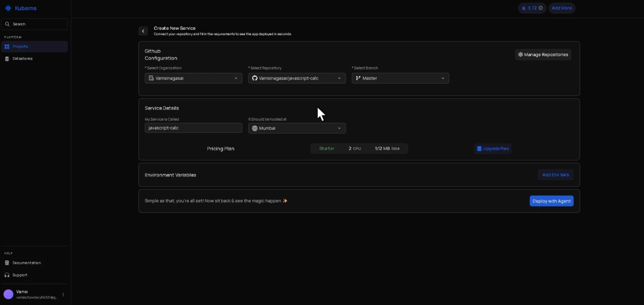This screenshot has height=305, width=644.
Task: Click the Add More credits button
Action: click(x=562, y=8)
